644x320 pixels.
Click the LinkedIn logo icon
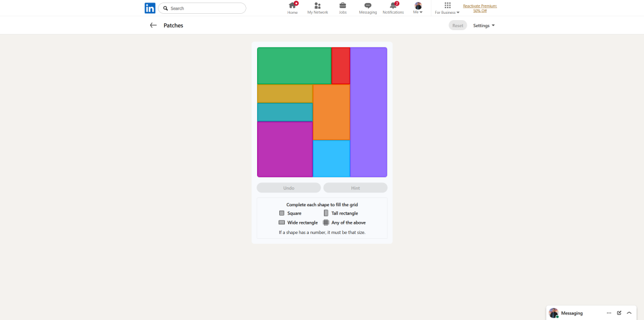150,8
